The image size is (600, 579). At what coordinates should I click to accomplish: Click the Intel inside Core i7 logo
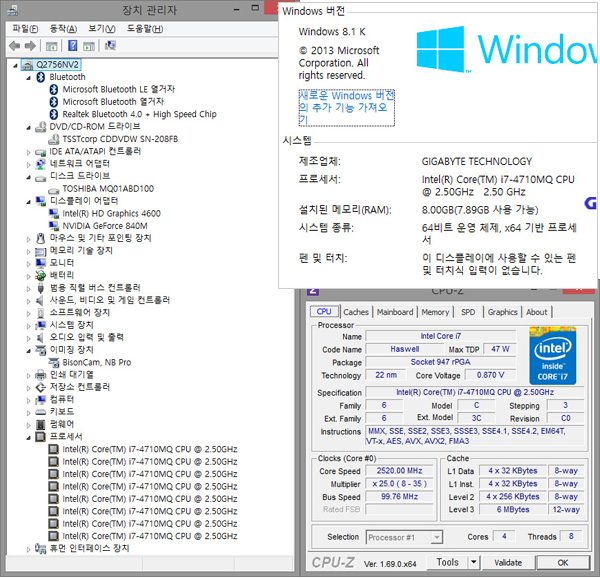point(553,356)
